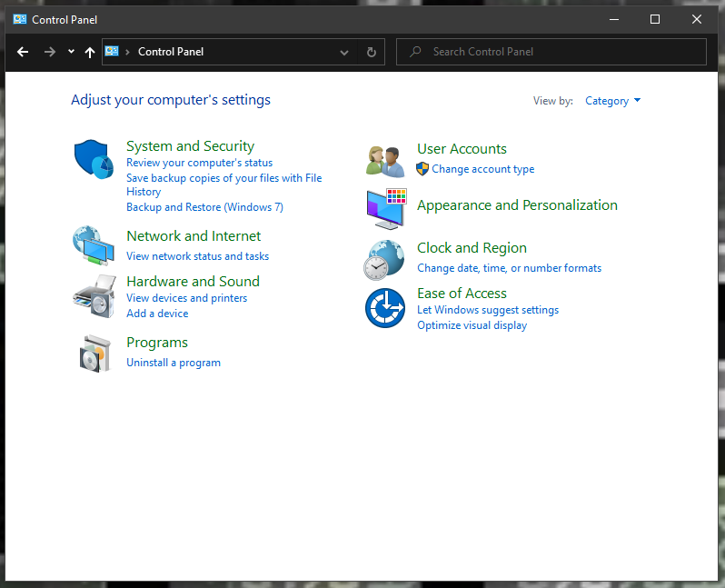The width and height of the screenshot is (725, 588).
Task: Click the Control Panel icon in address bar
Action: pyautogui.click(x=112, y=52)
